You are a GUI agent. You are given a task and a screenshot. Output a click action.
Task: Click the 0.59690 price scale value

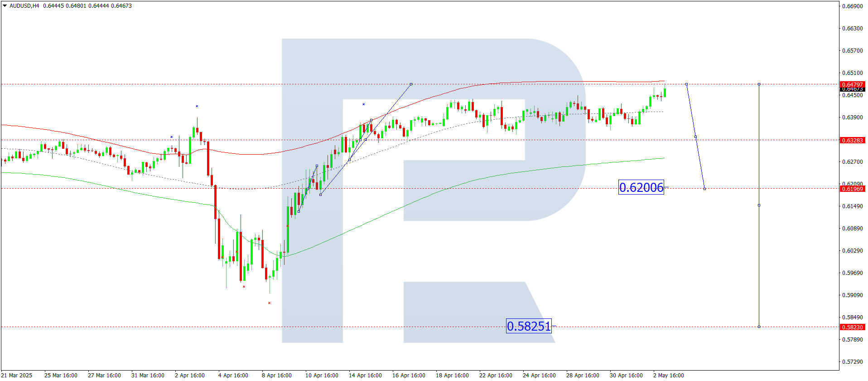point(852,273)
